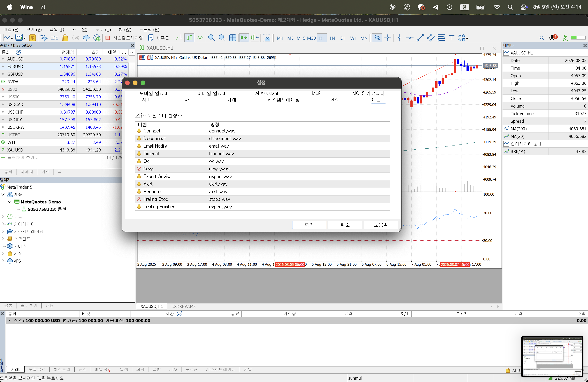This screenshot has height=382, width=588.
Task: Collapse the 계좌 tree node
Action: [x=3, y=195]
